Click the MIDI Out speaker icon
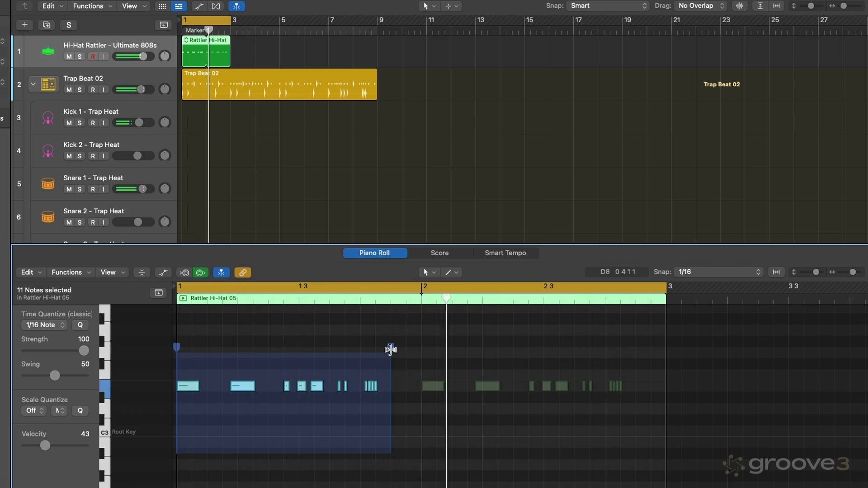The height and width of the screenshot is (488, 868). pyautogui.click(x=201, y=272)
